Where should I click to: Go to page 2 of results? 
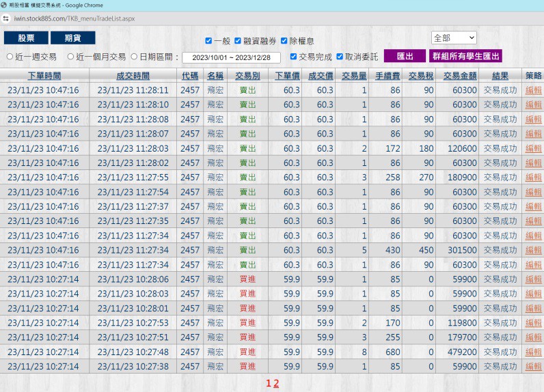click(276, 383)
